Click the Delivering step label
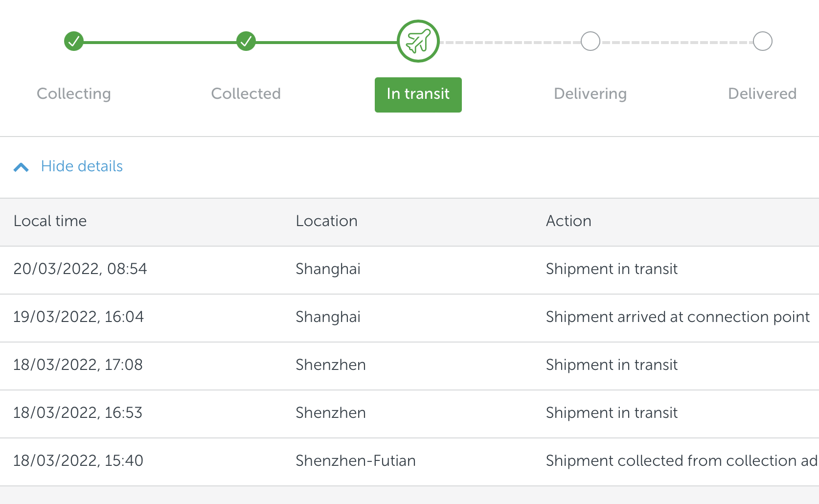The width and height of the screenshot is (819, 504). [590, 94]
